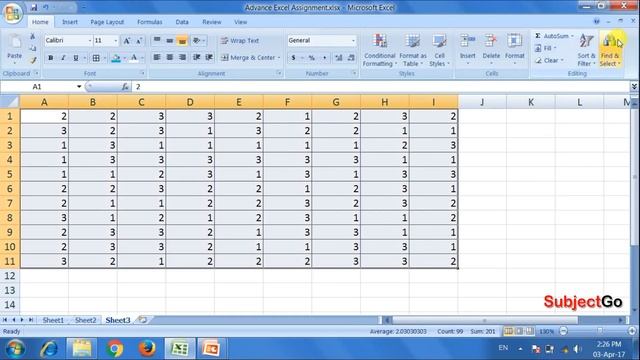Viewport: 640px width, 360px height.
Task: Switch to the Data tab
Action: pyautogui.click(x=182, y=22)
